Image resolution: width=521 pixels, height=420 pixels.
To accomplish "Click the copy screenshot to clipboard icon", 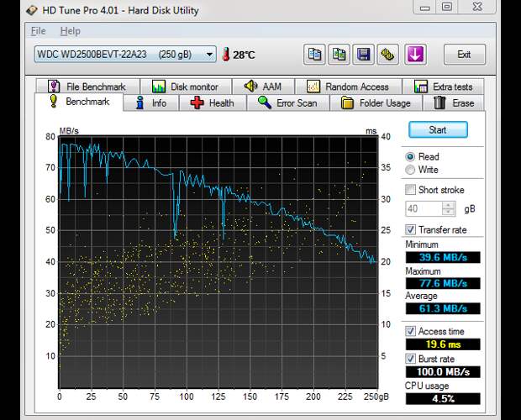I will point(339,55).
